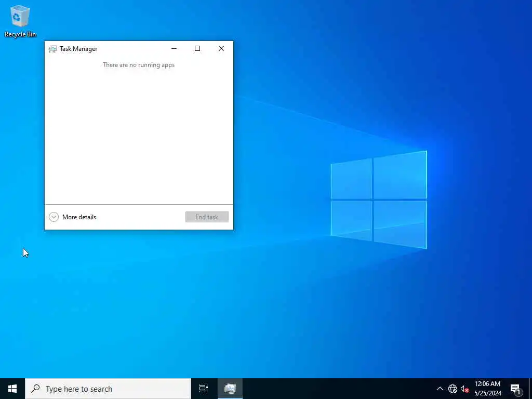Open the network status tray icon
Image resolution: width=532 pixels, height=399 pixels.
point(453,389)
